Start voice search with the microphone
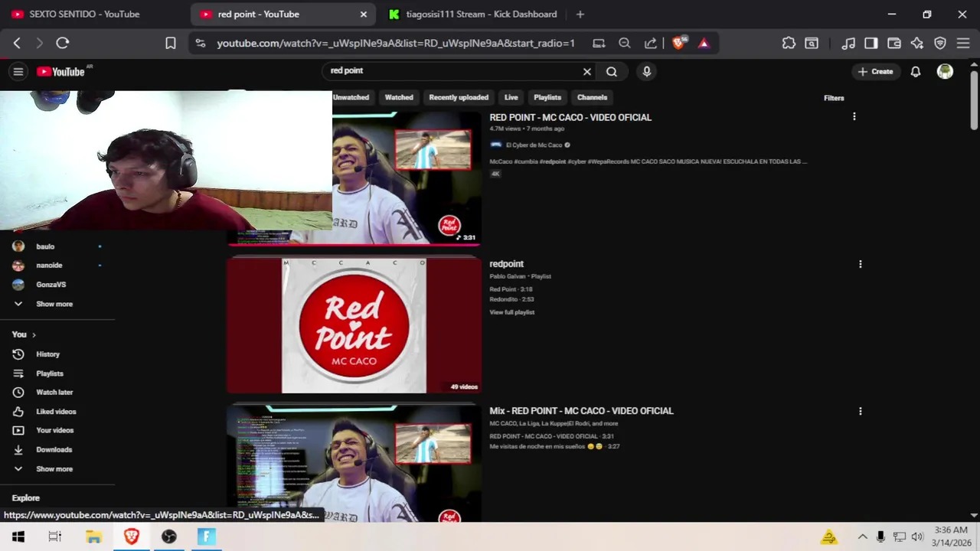This screenshot has width=980, height=551. point(647,71)
